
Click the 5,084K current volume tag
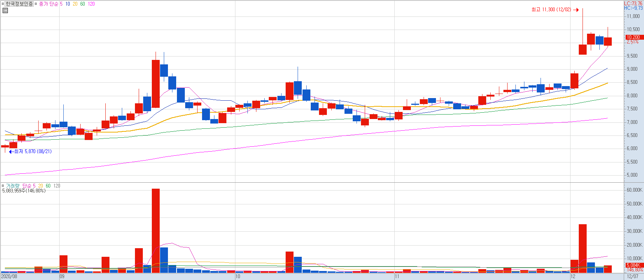point(634,265)
